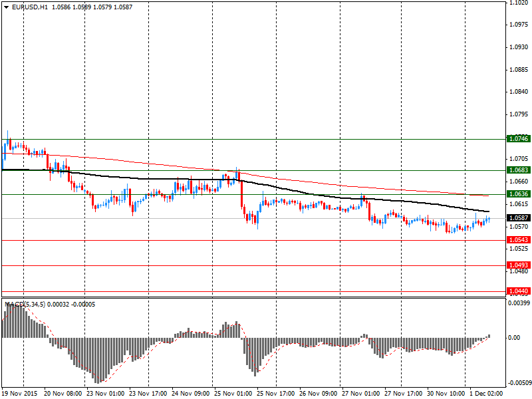Screen dimensions: 532x399
Task: Click the 23 Nov 01:00 time label
Action: pyautogui.click(x=106, y=394)
